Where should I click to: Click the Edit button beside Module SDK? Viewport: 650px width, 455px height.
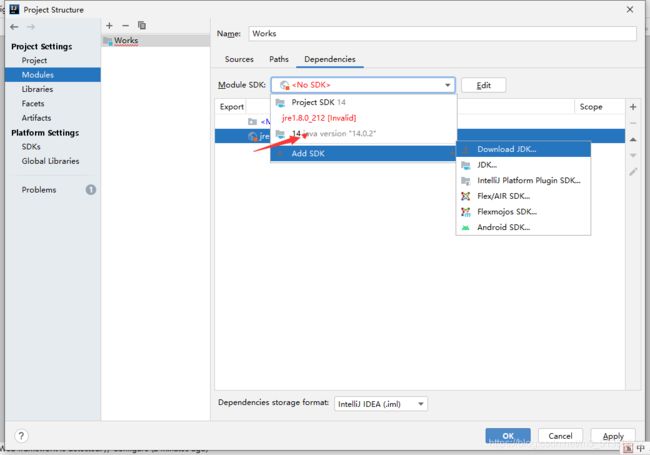[483, 85]
